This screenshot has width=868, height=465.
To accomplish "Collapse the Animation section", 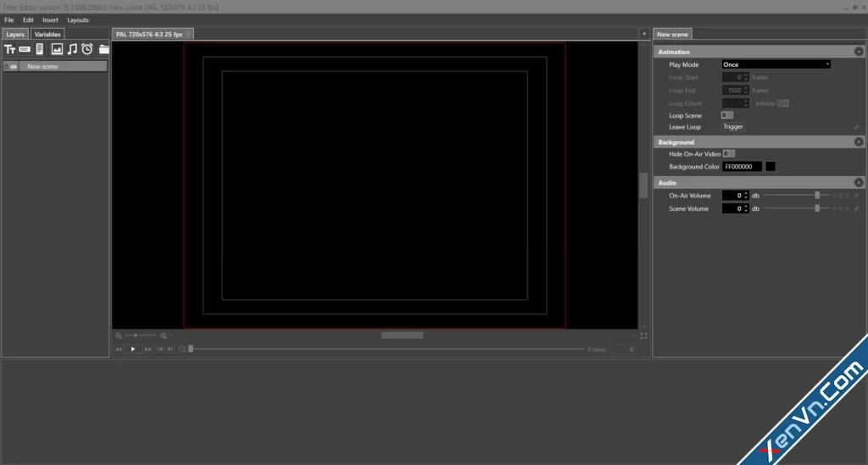I will pos(859,52).
